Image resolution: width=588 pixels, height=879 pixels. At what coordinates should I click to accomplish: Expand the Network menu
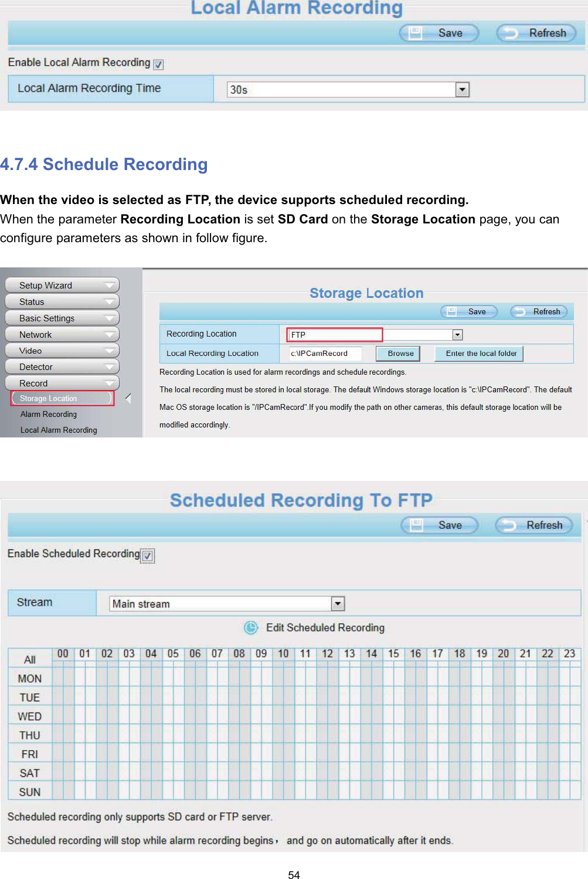62,334
